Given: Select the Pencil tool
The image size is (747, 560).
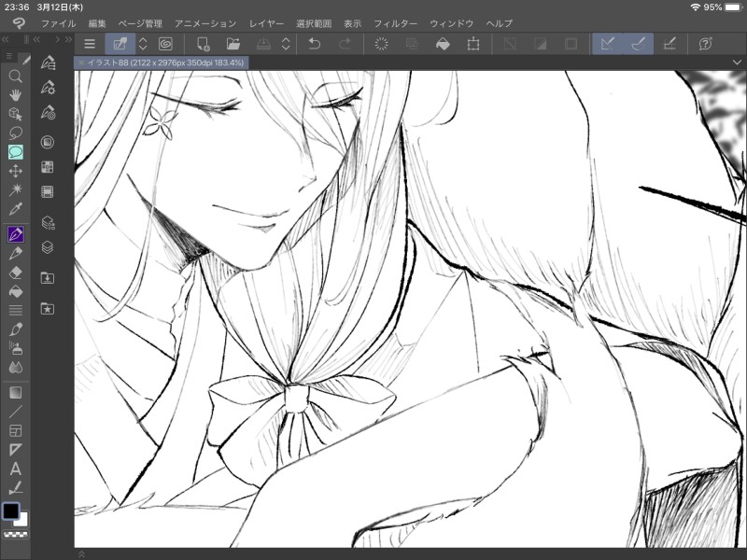Looking at the screenshot, I should click(x=15, y=253).
